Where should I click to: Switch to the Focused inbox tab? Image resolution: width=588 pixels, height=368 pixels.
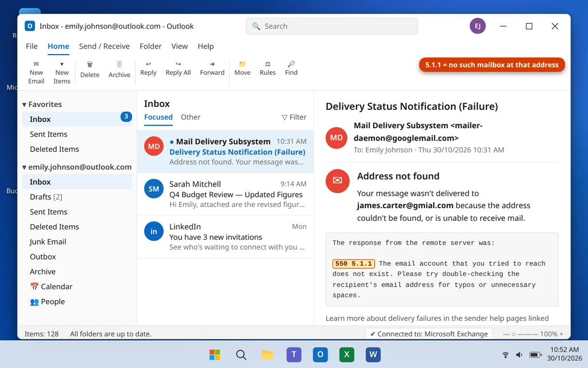coord(158,117)
